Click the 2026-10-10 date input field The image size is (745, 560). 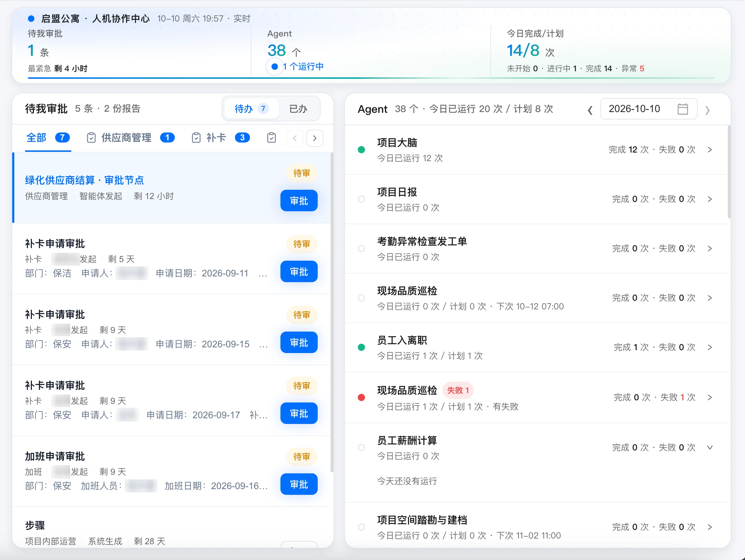pyautogui.click(x=649, y=109)
